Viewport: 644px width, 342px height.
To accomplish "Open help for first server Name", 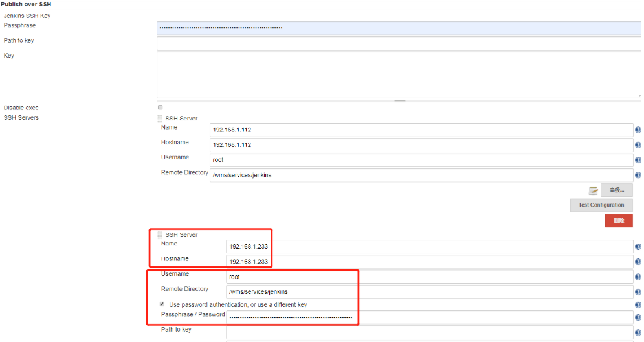I will coord(638,130).
